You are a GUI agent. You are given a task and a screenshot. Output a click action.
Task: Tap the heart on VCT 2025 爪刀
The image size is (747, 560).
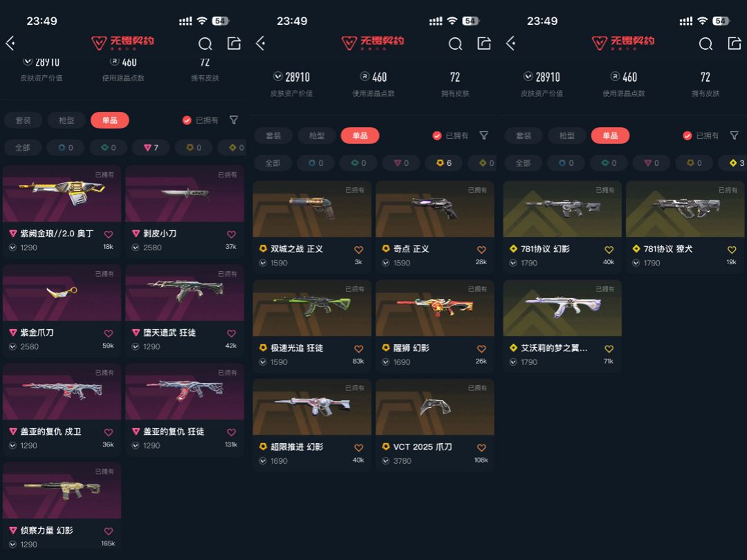tap(481, 447)
